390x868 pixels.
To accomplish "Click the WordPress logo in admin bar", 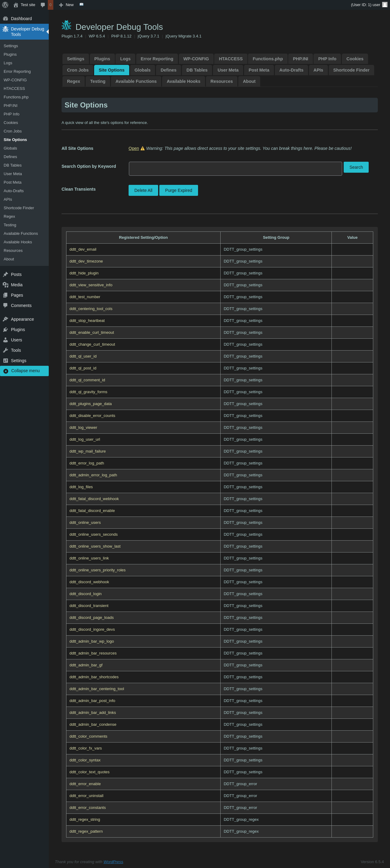I will 5,5.
